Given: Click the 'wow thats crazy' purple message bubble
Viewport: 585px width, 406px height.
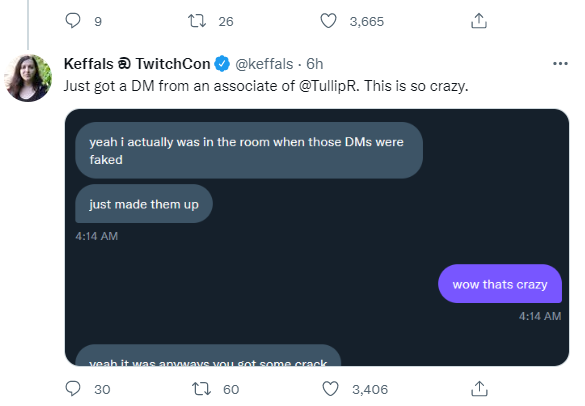Looking at the screenshot, I should (500, 284).
